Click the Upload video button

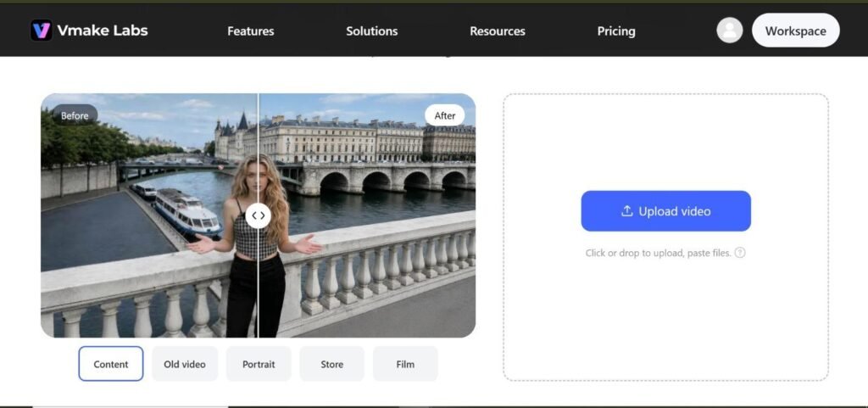click(666, 211)
